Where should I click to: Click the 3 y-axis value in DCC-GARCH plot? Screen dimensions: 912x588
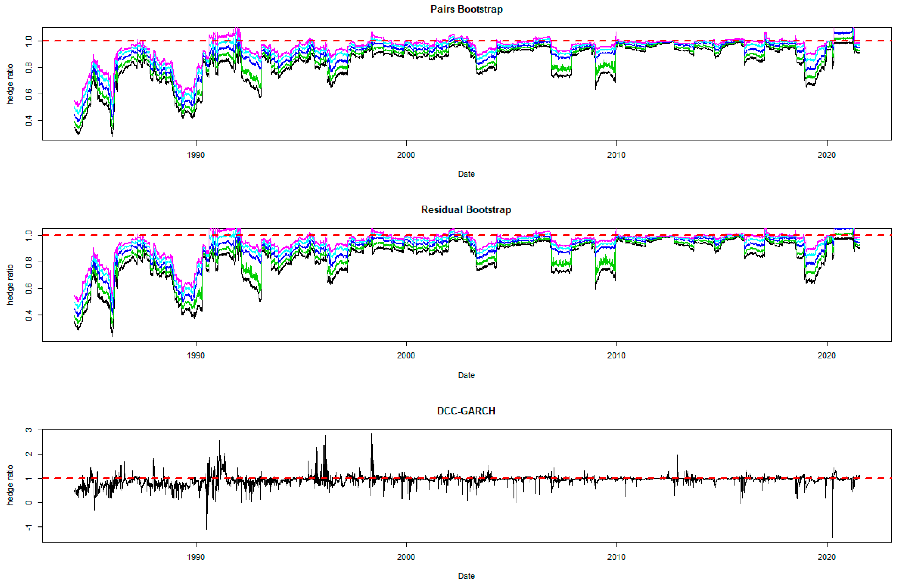point(29,430)
